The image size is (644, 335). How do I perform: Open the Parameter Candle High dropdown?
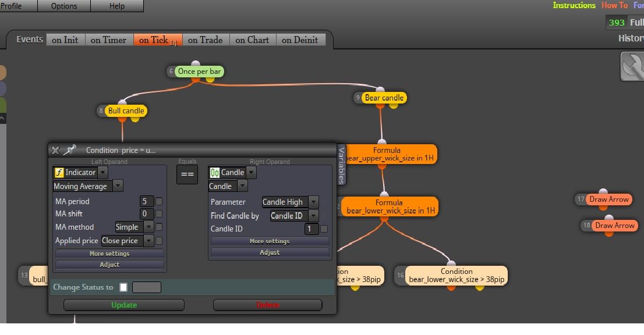[x=313, y=202]
